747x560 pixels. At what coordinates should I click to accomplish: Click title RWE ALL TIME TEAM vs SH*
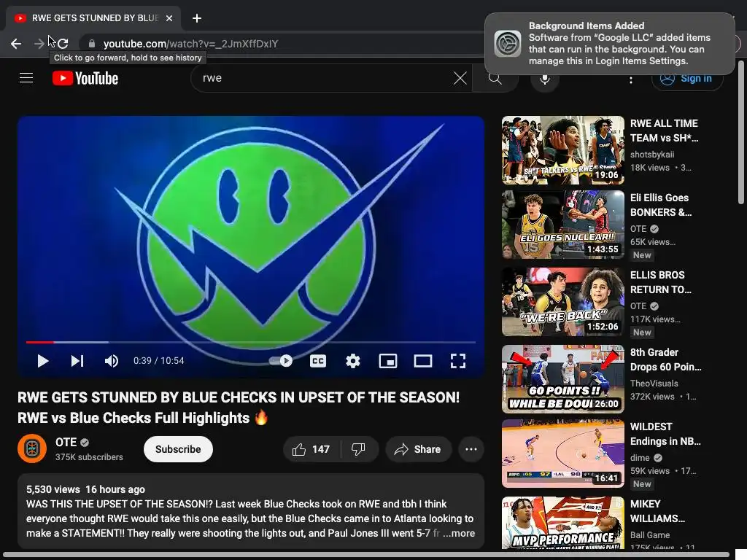(x=664, y=131)
